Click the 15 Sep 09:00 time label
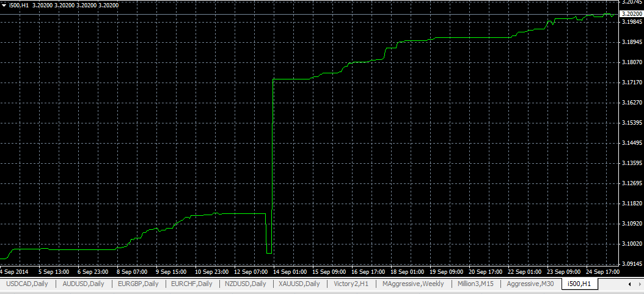 [329, 272]
